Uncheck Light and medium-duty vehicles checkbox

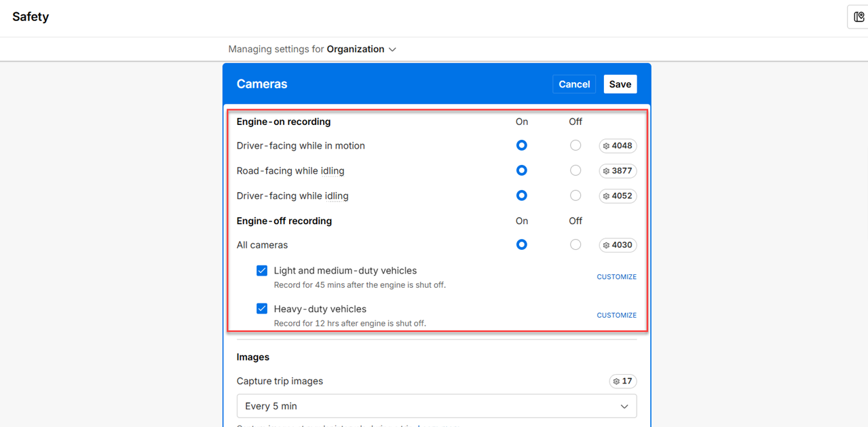pos(262,270)
